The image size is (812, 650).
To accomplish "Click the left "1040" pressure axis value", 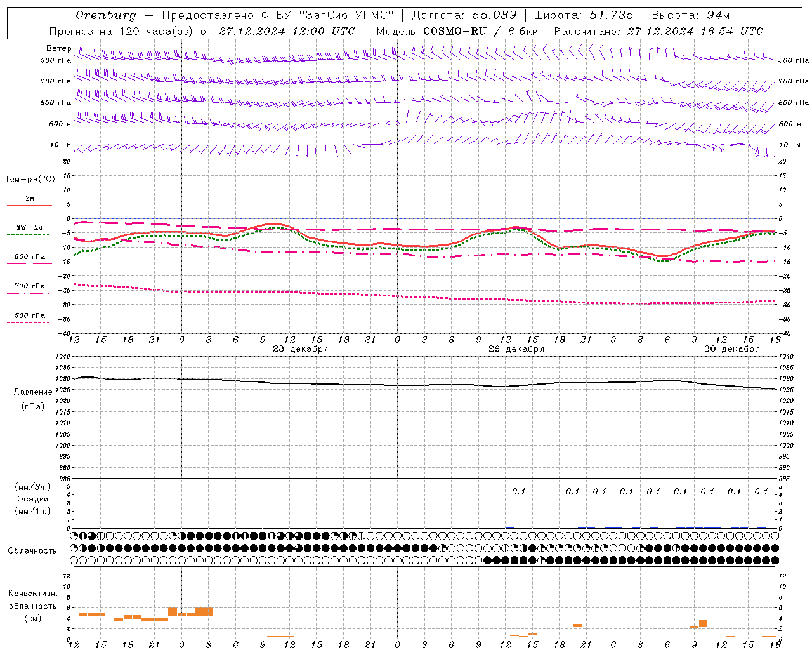I will pyautogui.click(x=63, y=356).
